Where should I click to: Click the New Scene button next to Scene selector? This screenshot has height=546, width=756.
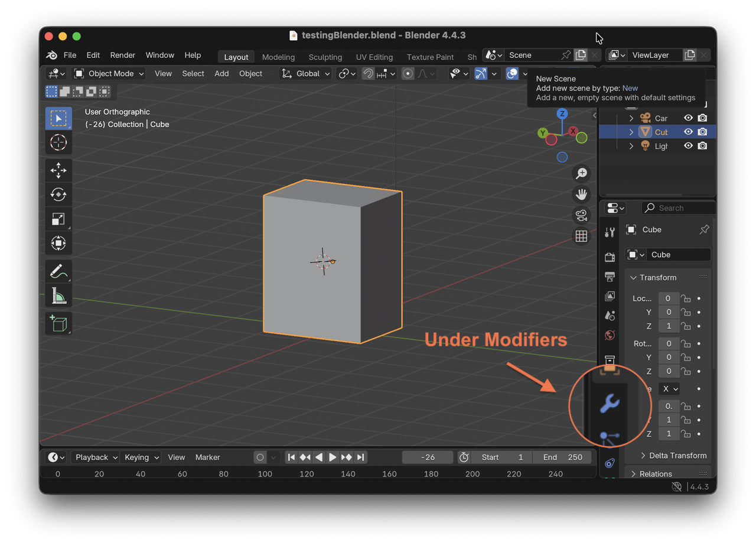tap(581, 54)
